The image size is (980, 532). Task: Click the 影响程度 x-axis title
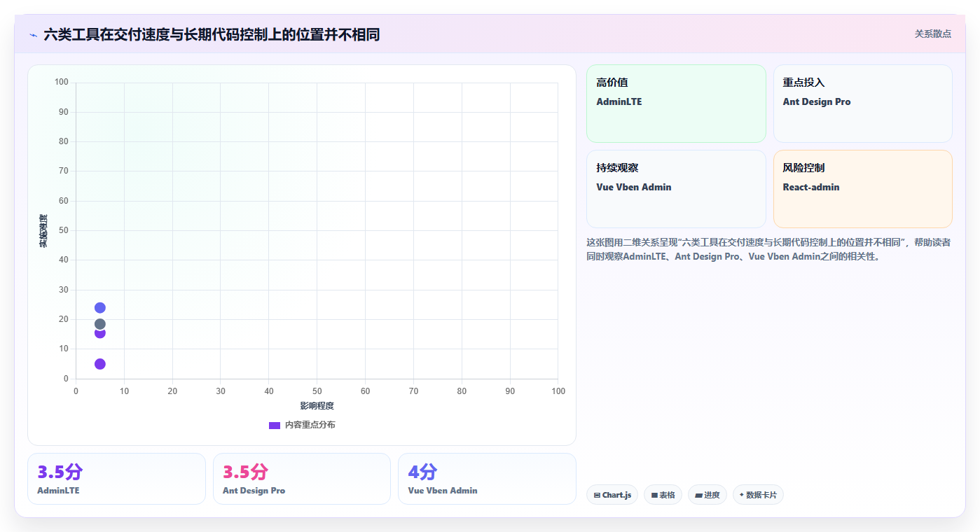point(317,406)
